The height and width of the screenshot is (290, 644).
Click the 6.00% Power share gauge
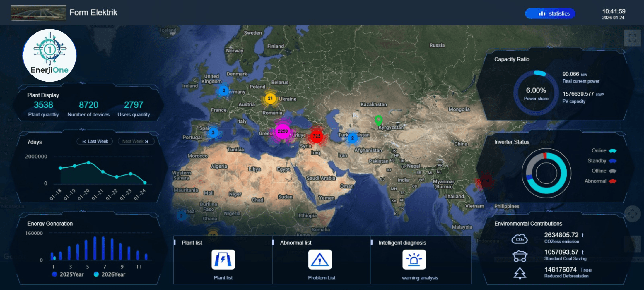[536, 93]
